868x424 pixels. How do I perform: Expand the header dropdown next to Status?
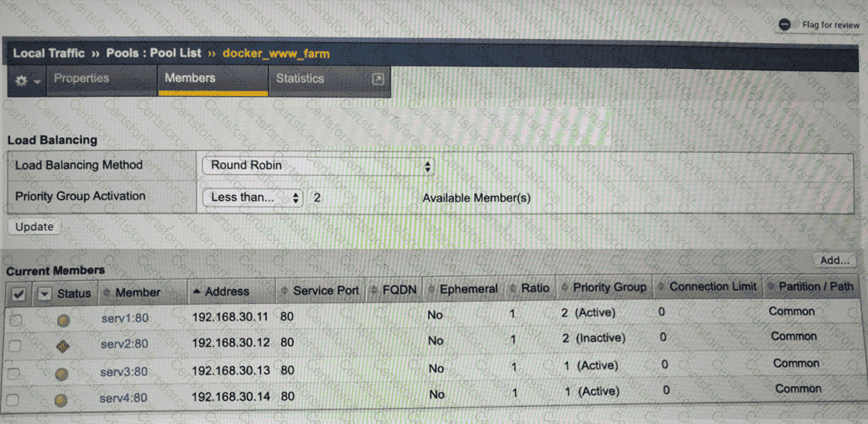(44, 293)
